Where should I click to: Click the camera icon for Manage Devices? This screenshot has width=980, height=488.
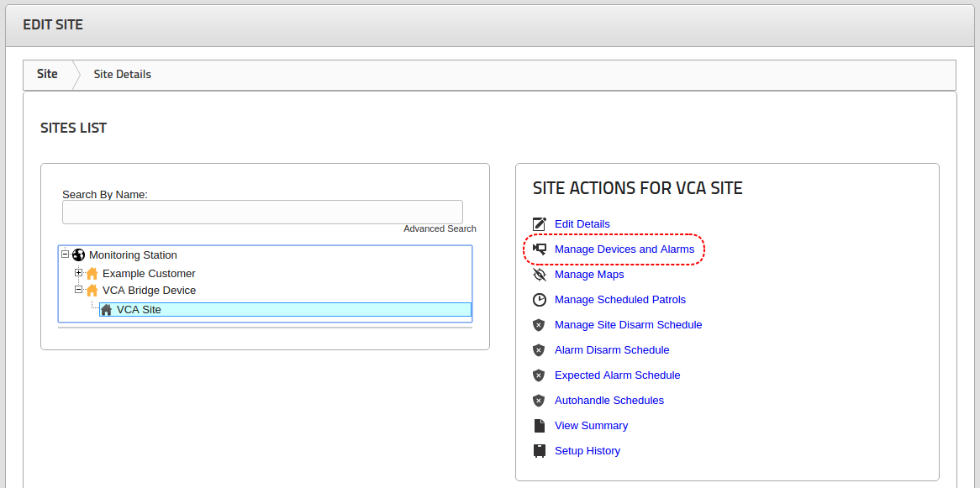click(540, 249)
